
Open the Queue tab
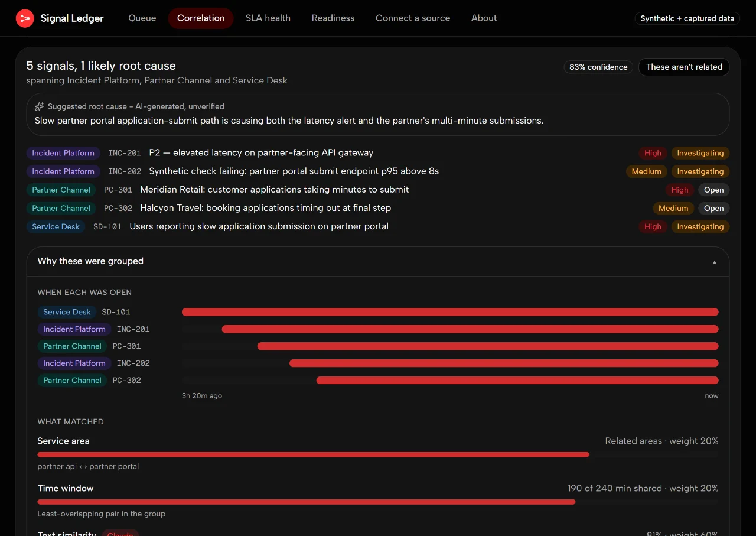(142, 18)
